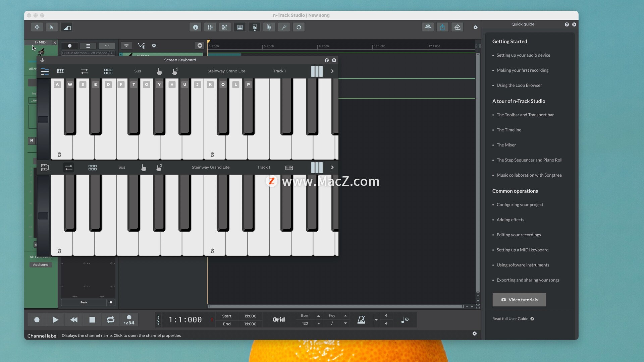Click the playback-level meter icon in toolbar

click(x=269, y=27)
